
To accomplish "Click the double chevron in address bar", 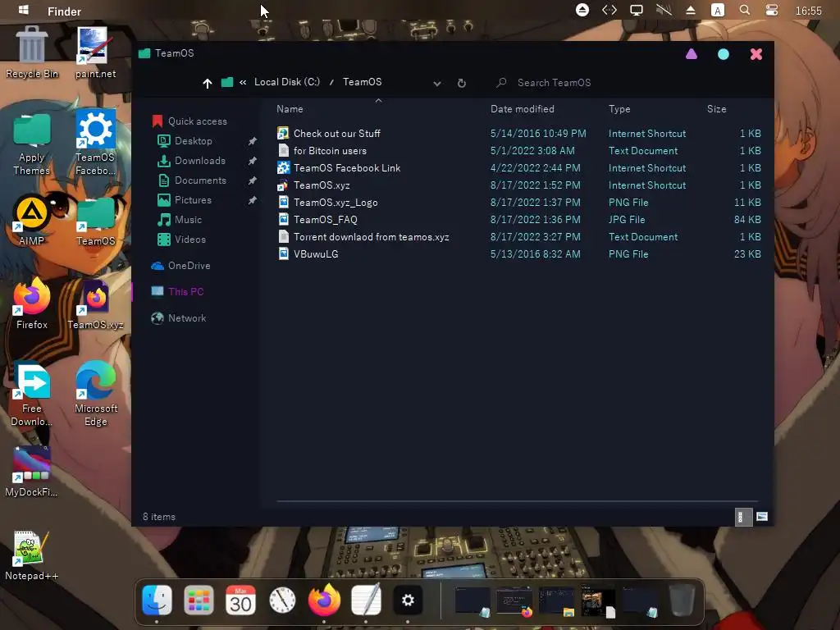I will point(243,82).
